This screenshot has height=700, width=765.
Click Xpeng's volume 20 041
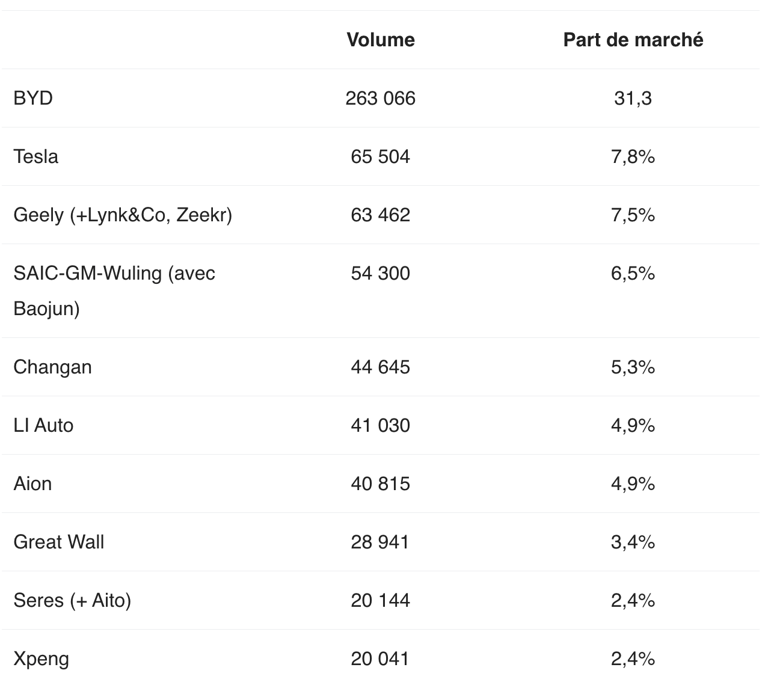coord(380,659)
